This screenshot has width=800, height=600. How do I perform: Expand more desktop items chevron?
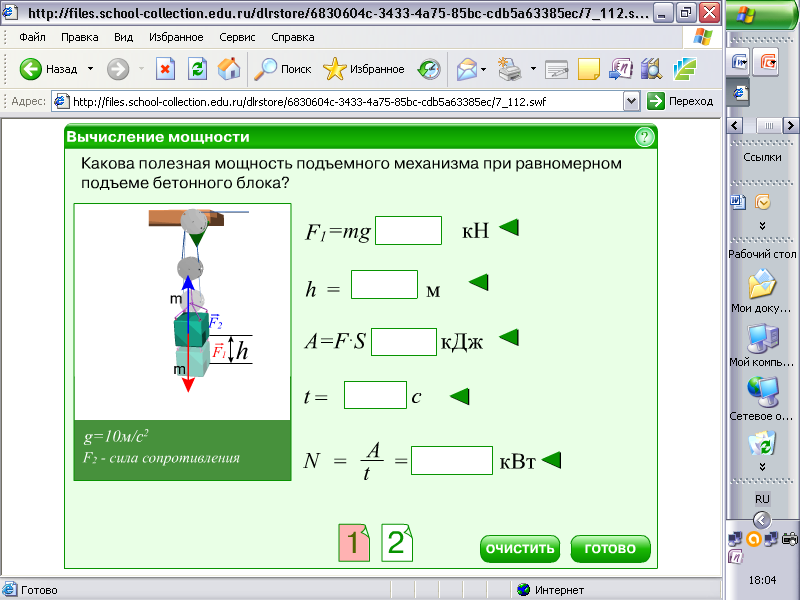coord(762,466)
